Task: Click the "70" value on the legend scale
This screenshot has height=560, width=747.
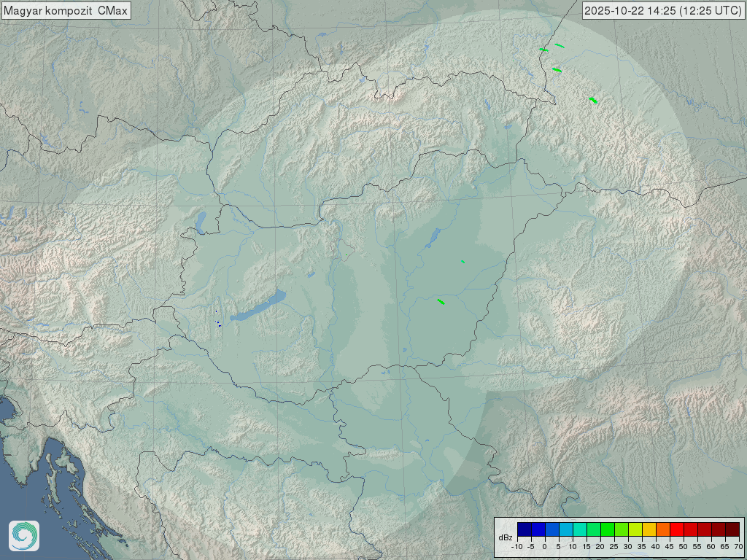Action: [x=738, y=546]
